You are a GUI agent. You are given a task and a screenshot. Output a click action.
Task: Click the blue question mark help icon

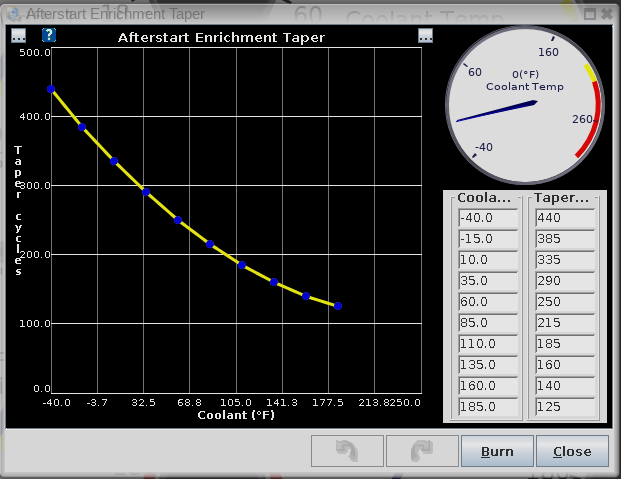[x=49, y=36]
